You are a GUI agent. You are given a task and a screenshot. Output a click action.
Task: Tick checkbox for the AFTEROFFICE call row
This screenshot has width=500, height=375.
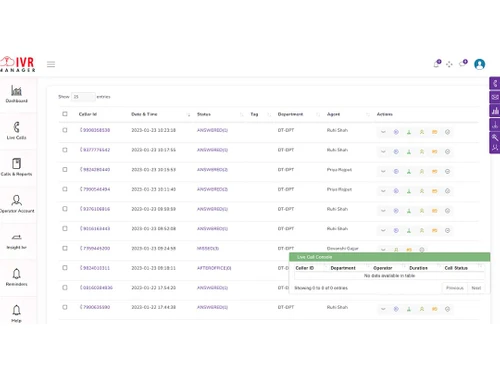(x=65, y=268)
